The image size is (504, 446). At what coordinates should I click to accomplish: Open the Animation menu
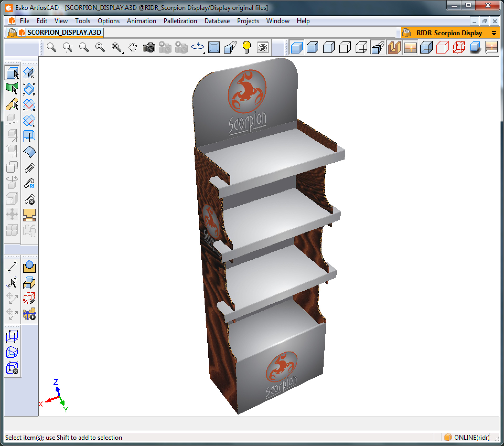(141, 21)
